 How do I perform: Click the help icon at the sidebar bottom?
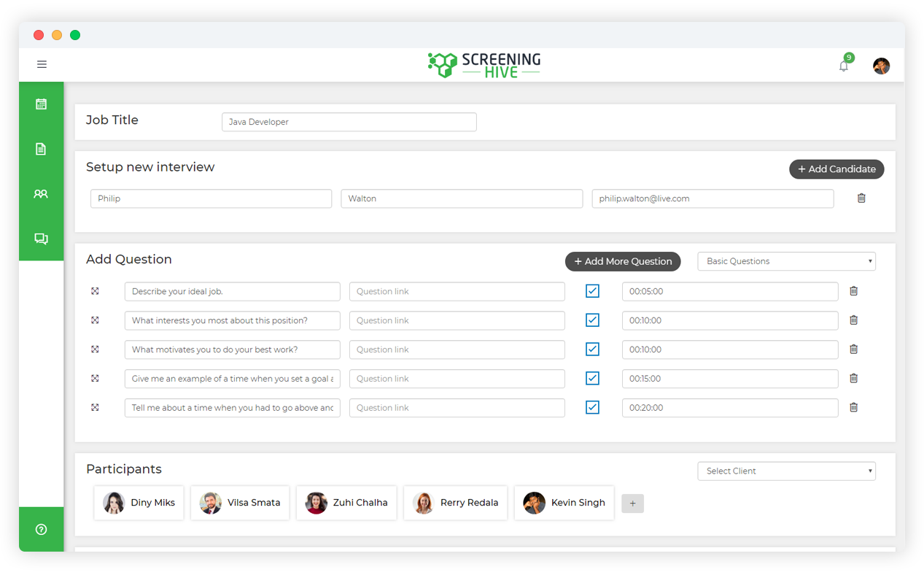pos(42,529)
